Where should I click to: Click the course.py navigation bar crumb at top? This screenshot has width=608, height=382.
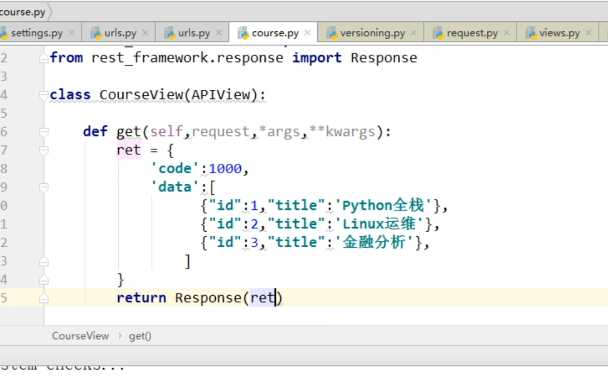tap(22, 12)
